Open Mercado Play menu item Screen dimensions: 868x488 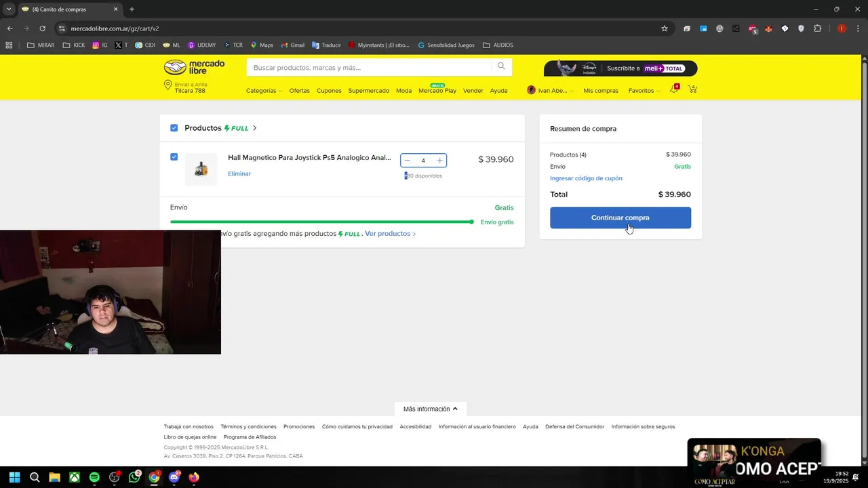point(437,91)
